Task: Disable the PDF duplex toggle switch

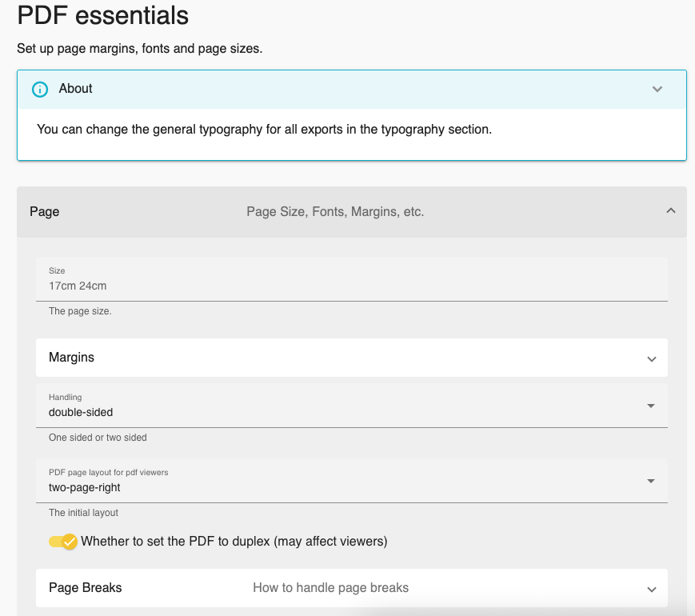Action: click(63, 542)
